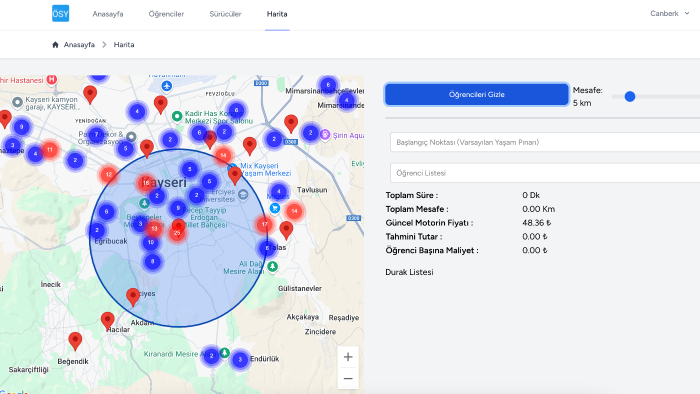Adjust the Mesafe slider handle

629,96
